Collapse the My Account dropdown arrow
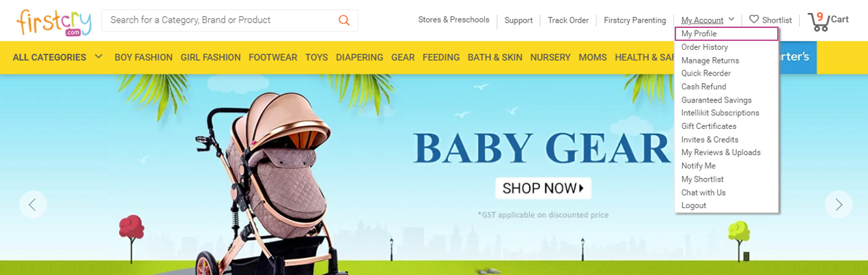Image resolution: width=868 pixels, height=275 pixels. coord(731,19)
